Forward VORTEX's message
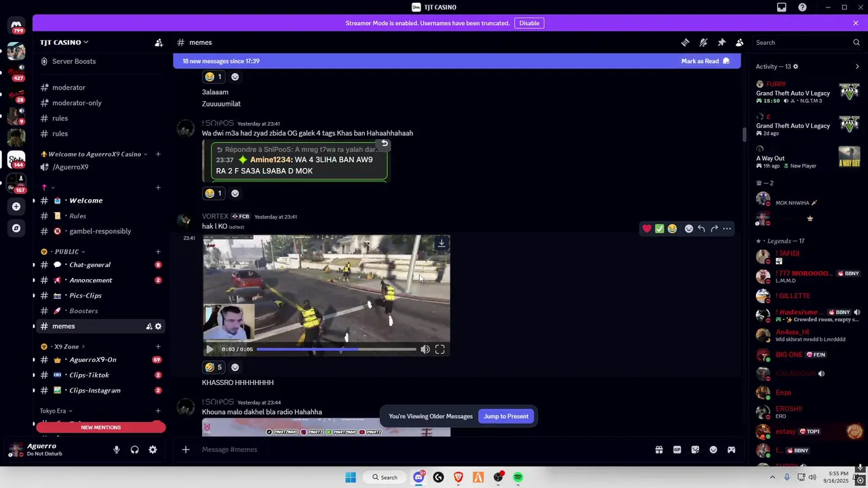Viewport: 868px width, 488px height. pos(714,228)
